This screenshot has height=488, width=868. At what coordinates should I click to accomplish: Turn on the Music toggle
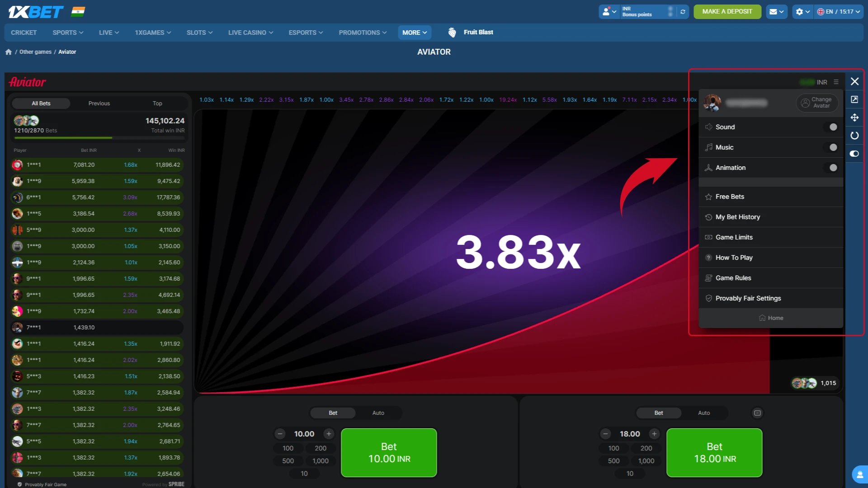click(832, 147)
